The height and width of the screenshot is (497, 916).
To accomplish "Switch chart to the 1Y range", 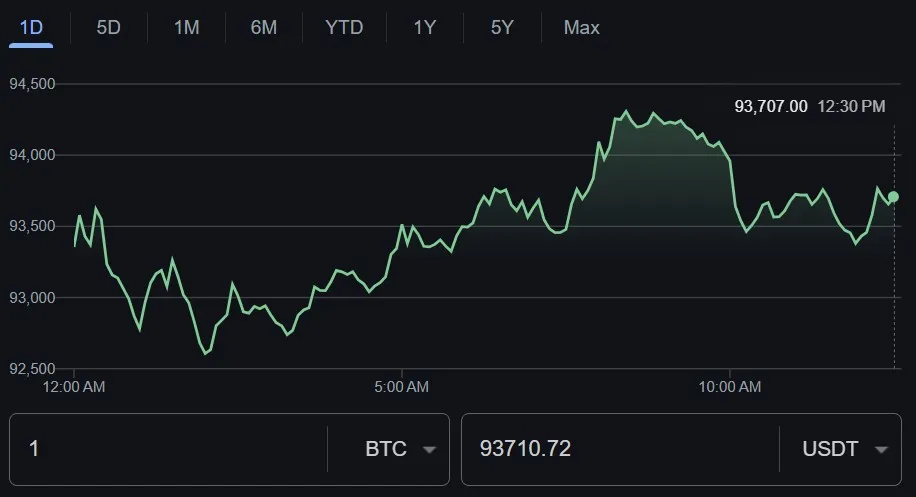I will click(425, 27).
